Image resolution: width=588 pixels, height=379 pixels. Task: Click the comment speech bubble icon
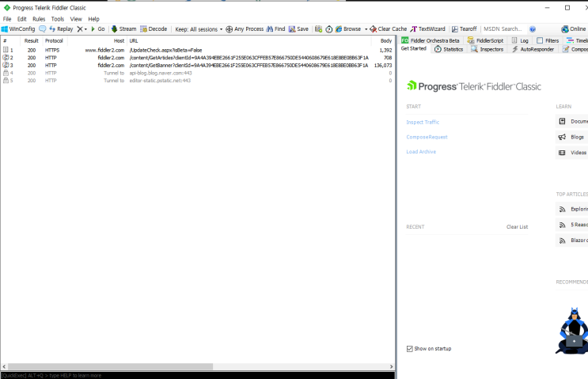[43, 28]
